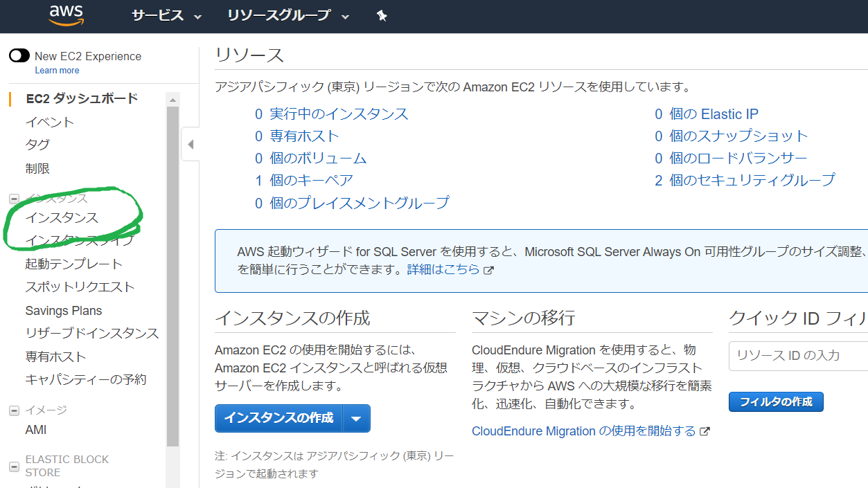Open 起動テンプレート in sidebar

(74, 264)
